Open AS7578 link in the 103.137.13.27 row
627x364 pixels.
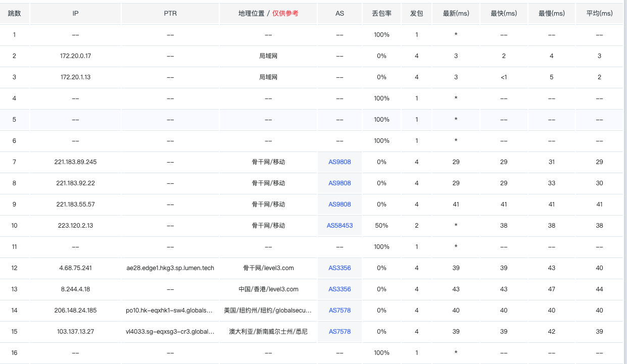coord(340,332)
